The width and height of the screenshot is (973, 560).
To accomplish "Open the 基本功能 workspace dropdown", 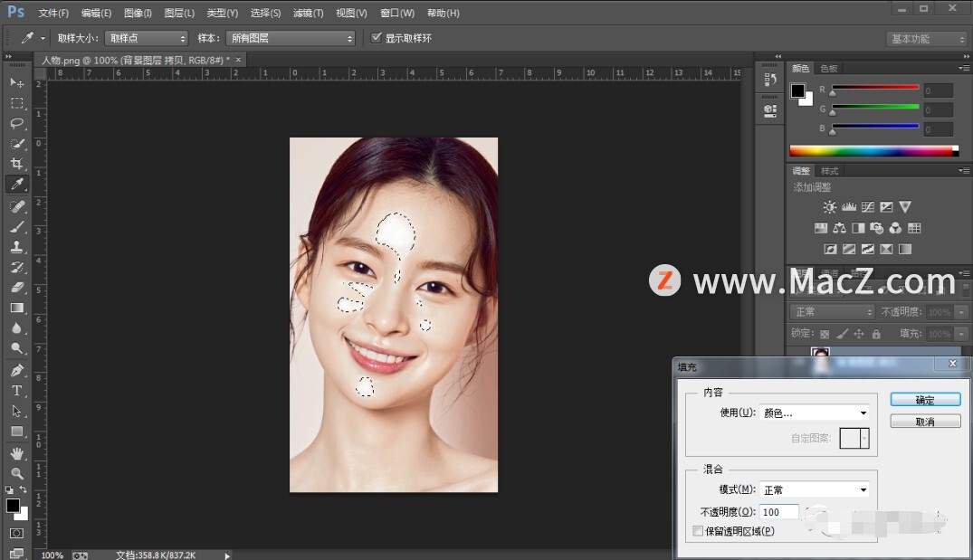I will (927, 39).
